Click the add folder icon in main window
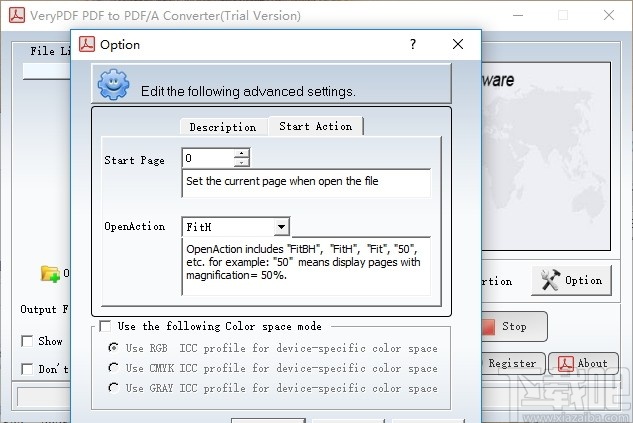 click(x=50, y=274)
